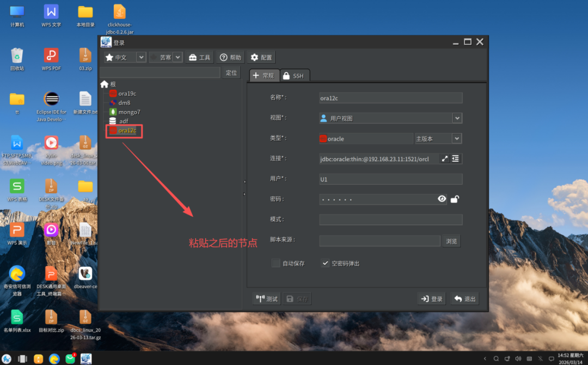
Task: Click the 保存 save button
Action: click(x=297, y=299)
